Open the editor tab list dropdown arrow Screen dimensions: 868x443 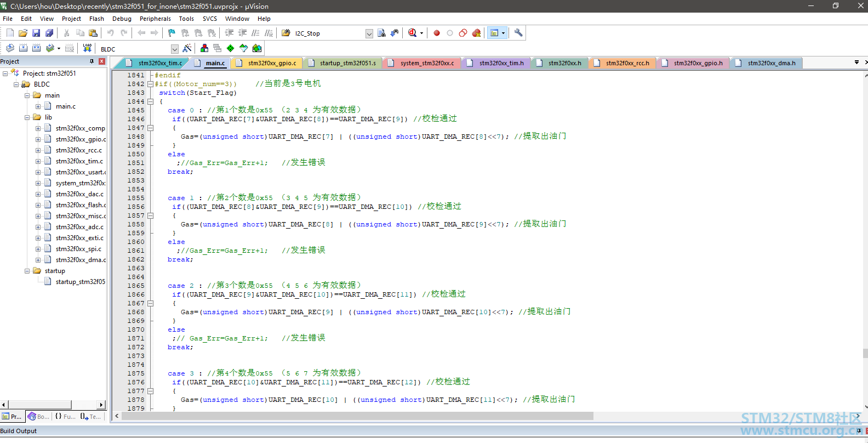pos(856,63)
